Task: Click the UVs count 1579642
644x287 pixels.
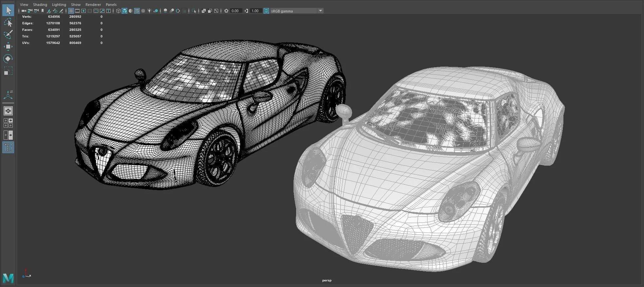Action: [53, 43]
